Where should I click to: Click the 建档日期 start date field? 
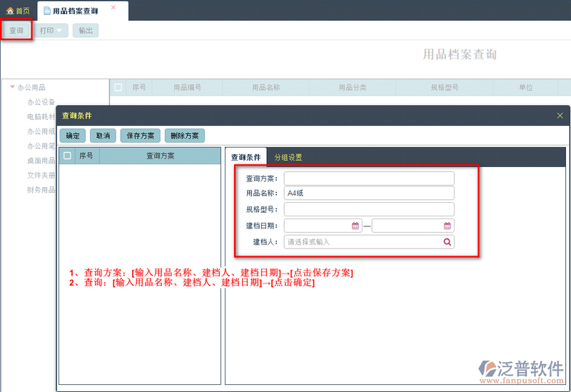point(323,226)
